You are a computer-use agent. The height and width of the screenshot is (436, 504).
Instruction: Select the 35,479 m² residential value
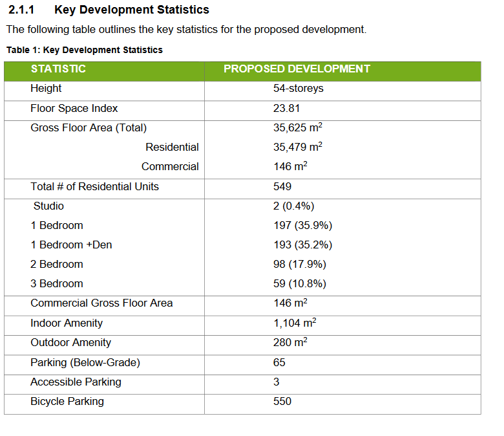click(x=297, y=147)
